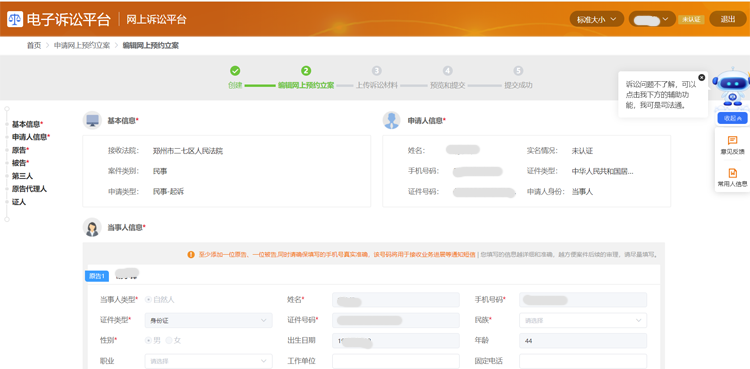Jump to 基本信息 in side navigation
Viewport: 750px width, 369px height.
pos(27,124)
